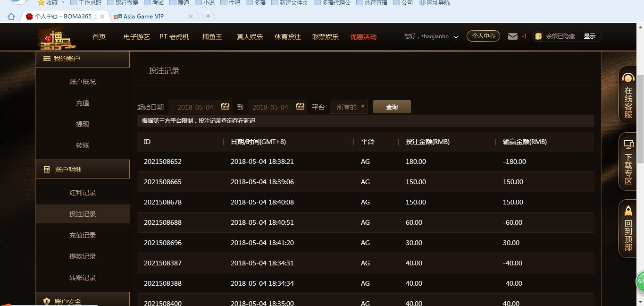Open 红利记录 in the sidebar
The image size is (644, 306).
tap(83, 193)
